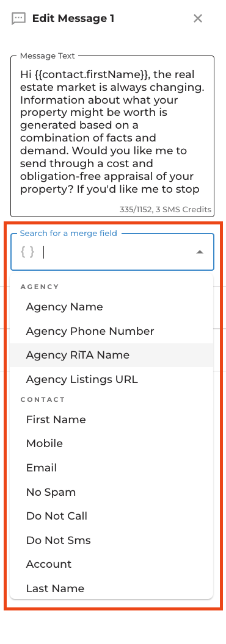The image size is (226, 644).
Task: Close the Edit Message 1 panel
Action: pyautogui.click(x=198, y=18)
